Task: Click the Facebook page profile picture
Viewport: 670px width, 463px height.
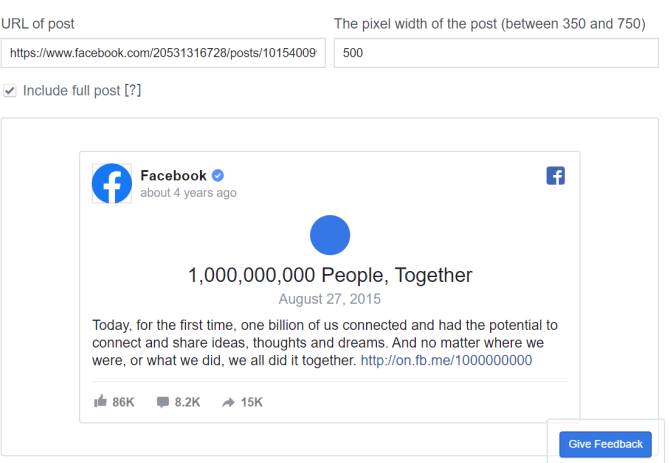Action: [x=112, y=184]
